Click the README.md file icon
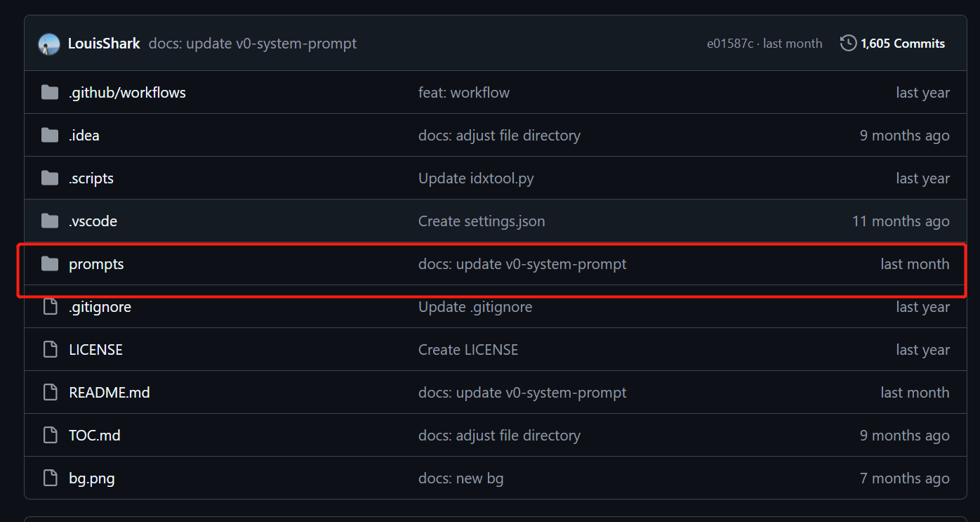The image size is (980, 522). [50, 393]
